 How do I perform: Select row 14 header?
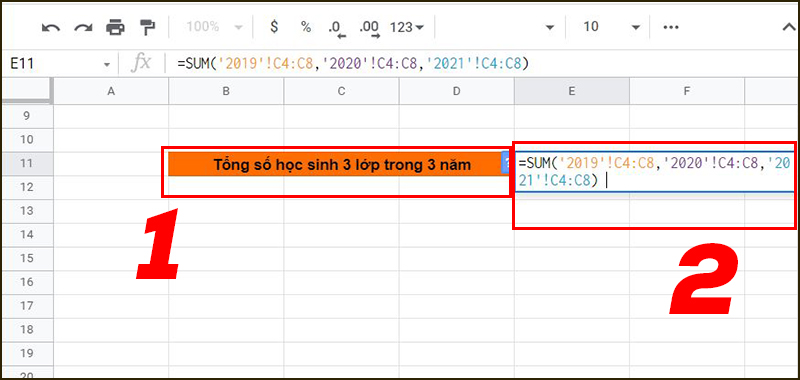tap(27, 235)
